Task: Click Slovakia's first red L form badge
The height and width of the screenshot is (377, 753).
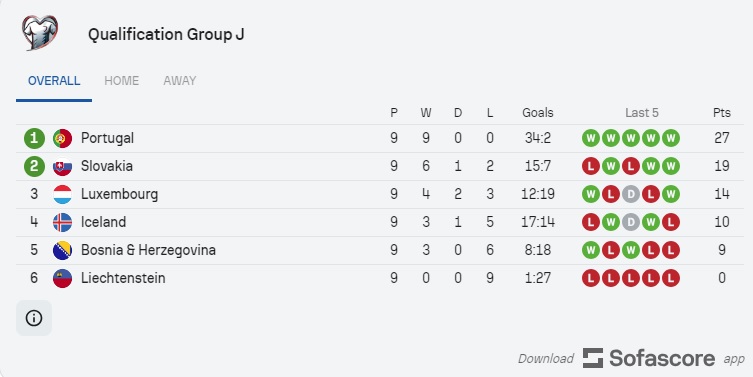Action: click(591, 166)
